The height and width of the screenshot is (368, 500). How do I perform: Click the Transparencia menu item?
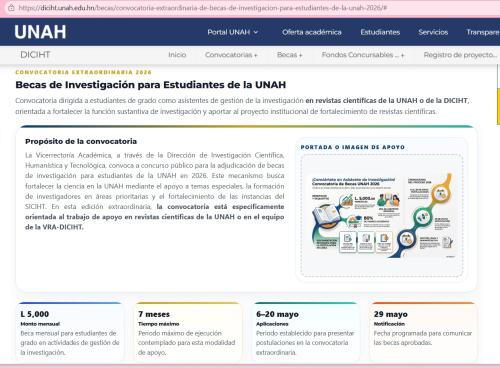tap(483, 32)
